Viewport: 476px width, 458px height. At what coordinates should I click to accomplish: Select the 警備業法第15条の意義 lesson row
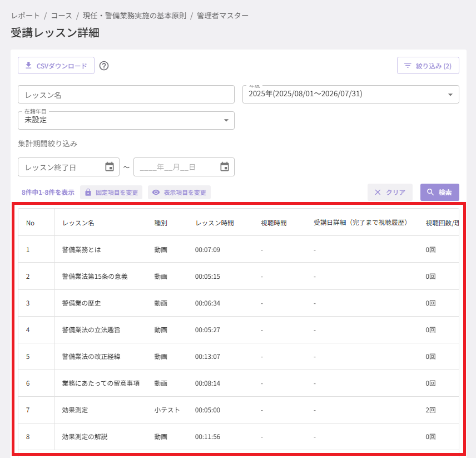239,276
